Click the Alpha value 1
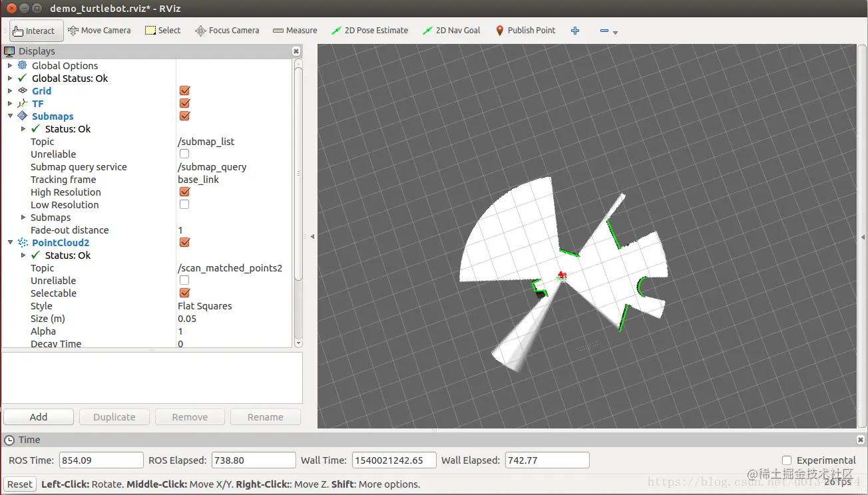 point(180,331)
